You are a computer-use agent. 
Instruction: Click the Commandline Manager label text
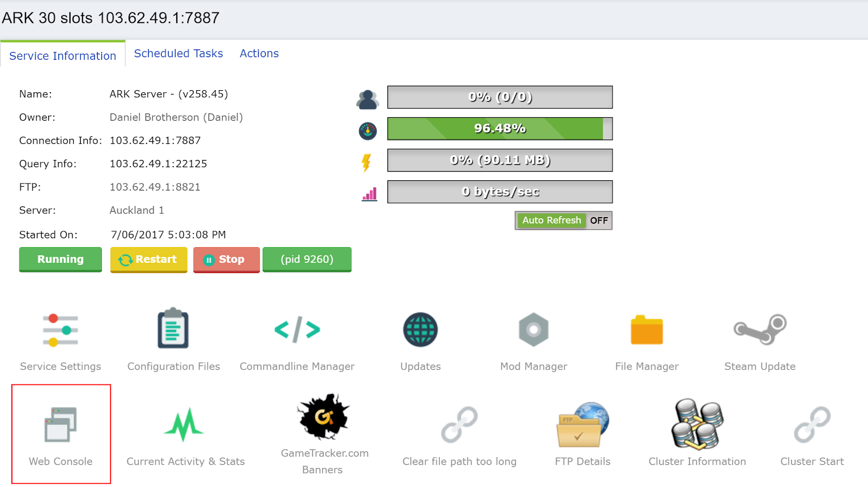coord(297,366)
